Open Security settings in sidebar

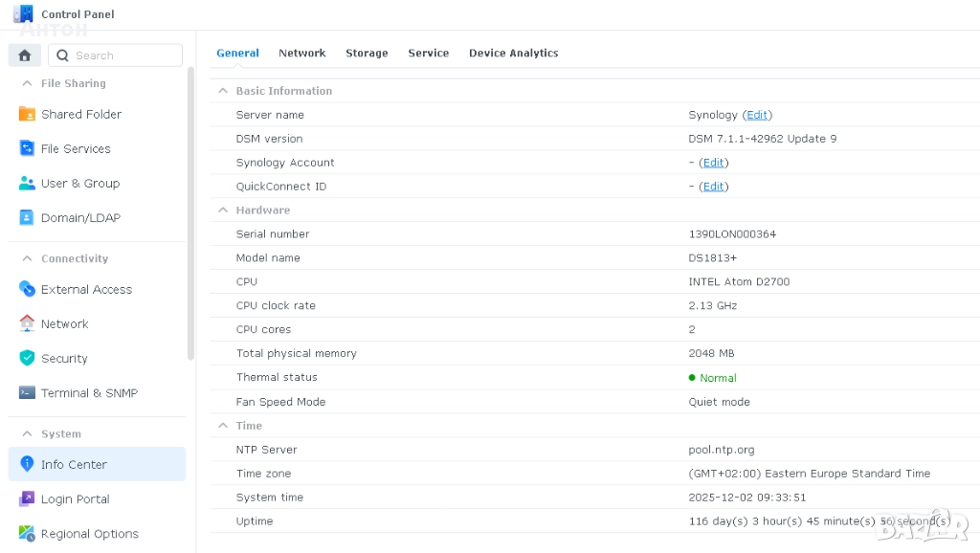(64, 358)
